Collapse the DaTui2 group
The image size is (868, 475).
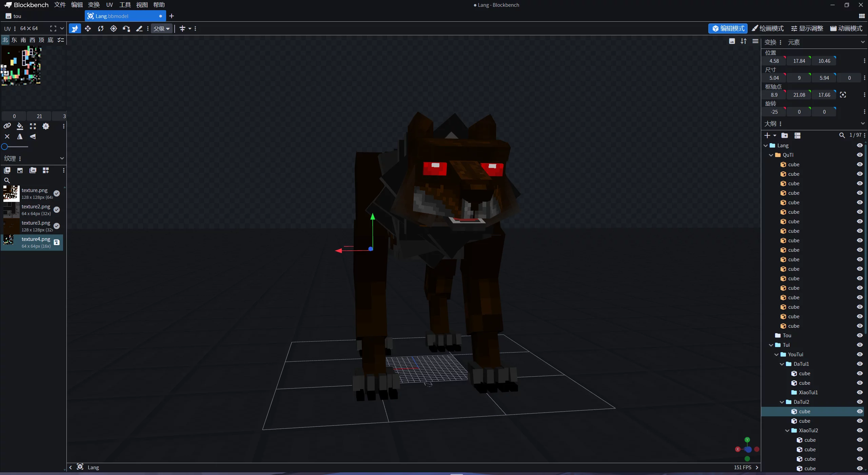(782, 402)
